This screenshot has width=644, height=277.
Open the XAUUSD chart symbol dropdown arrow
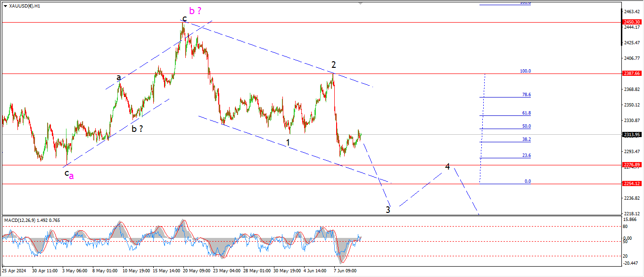tap(5, 6)
